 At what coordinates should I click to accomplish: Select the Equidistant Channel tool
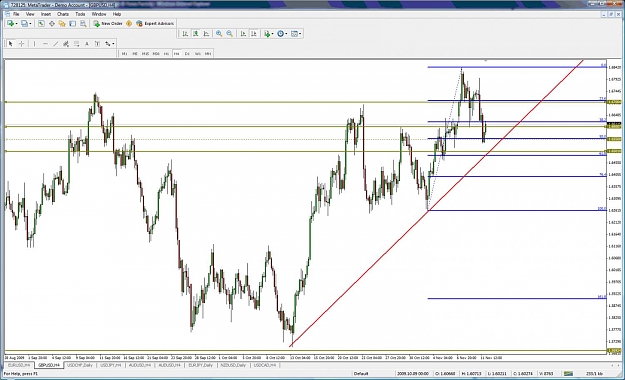66,44
